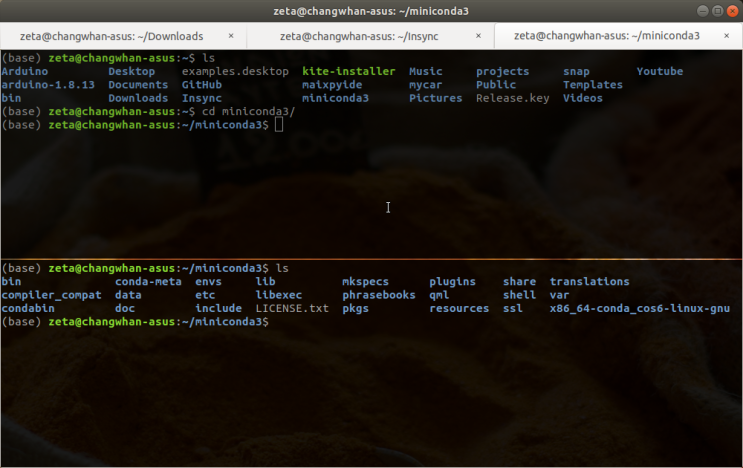This screenshot has height=468, width=743.
Task: Click the window title bar text
Action: pyautogui.click(x=371, y=10)
